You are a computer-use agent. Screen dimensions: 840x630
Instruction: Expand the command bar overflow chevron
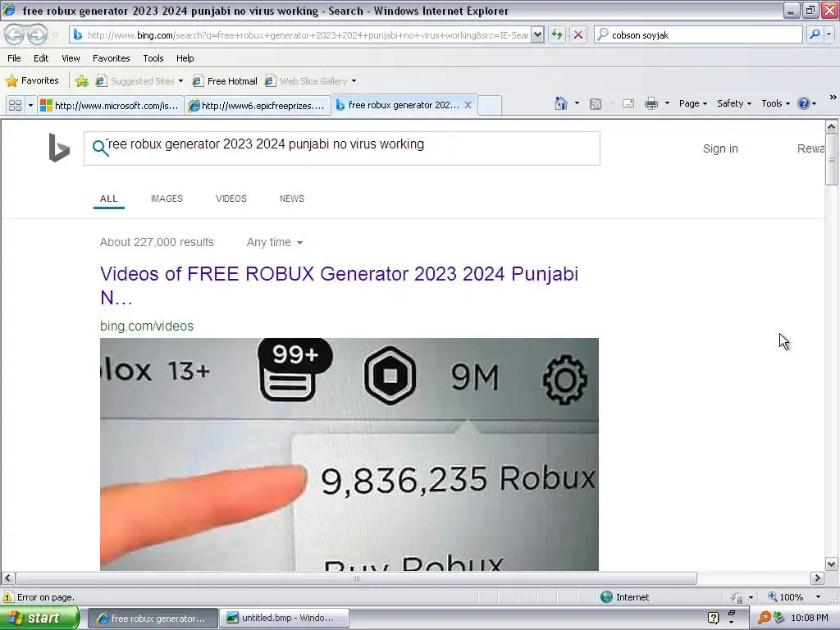click(x=833, y=98)
